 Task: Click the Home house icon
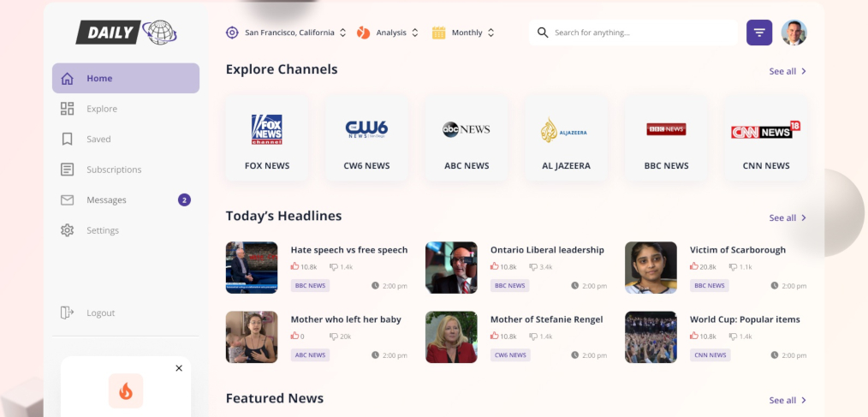(67, 79)
